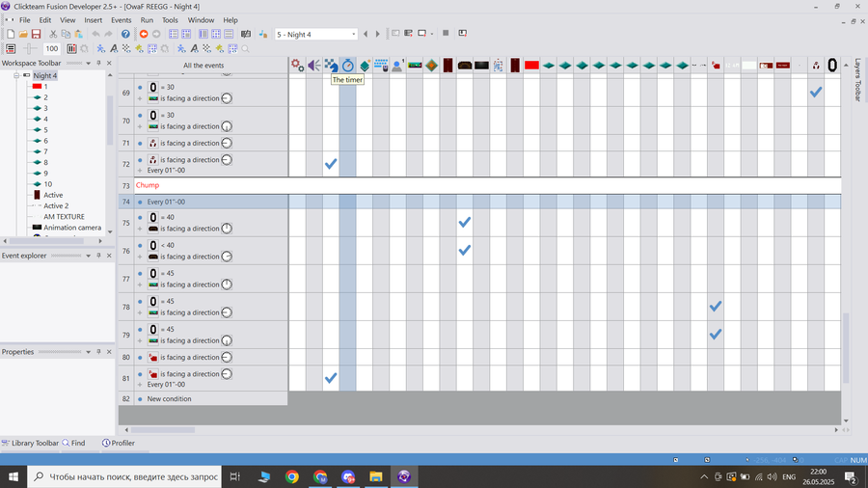This screenshot has width=868, height=488.
Task: Click the red rectangle object column icon
Action: [531, 66]
